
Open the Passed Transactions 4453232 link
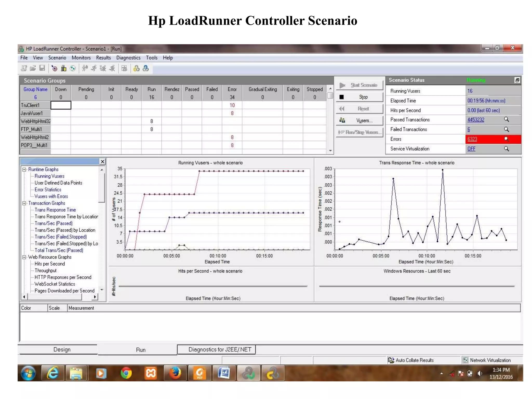tap(476, 120)
